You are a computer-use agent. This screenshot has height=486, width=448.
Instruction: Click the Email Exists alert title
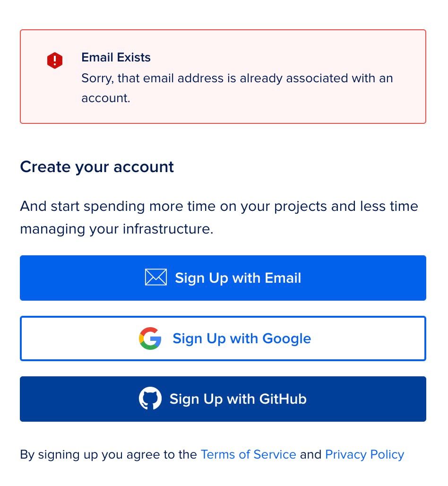(116, 57)
